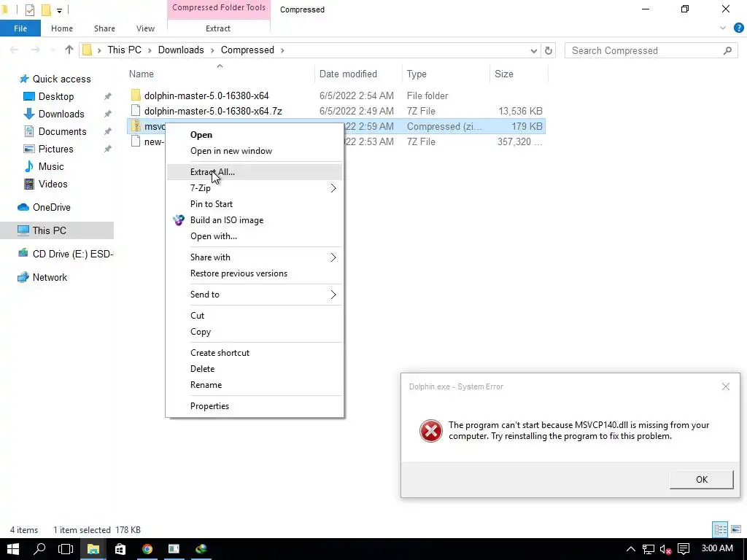Sort by the Name column header
The image size is (747, 560).
point(142,74)
